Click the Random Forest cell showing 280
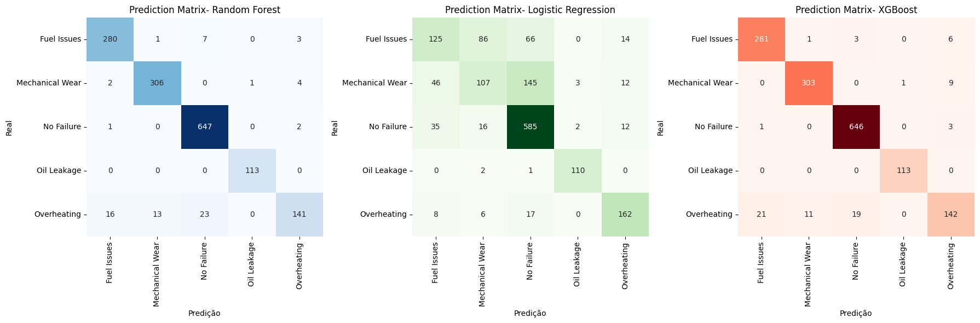 pyautogui.click(x=110, y=39)
